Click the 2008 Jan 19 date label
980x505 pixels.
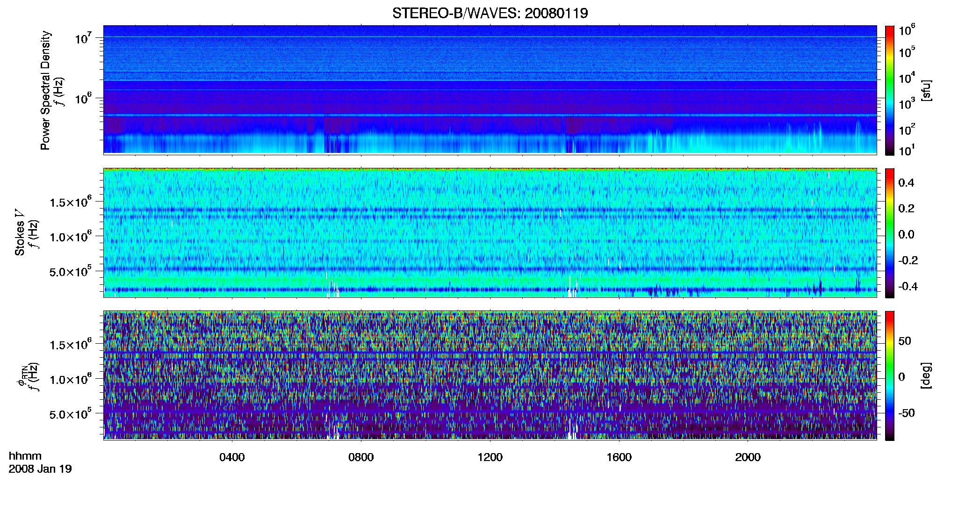tap(40, 469)
